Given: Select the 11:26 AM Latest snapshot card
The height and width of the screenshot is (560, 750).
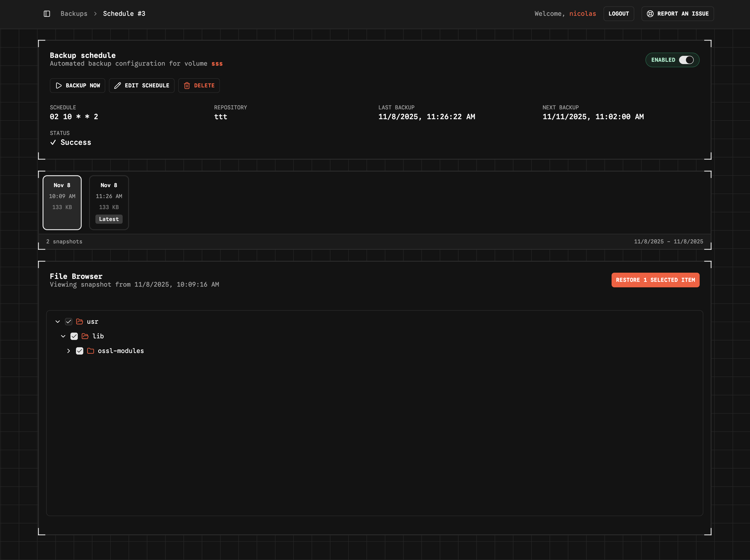Looking at the screenshot, I should click(x=109, y=202).
